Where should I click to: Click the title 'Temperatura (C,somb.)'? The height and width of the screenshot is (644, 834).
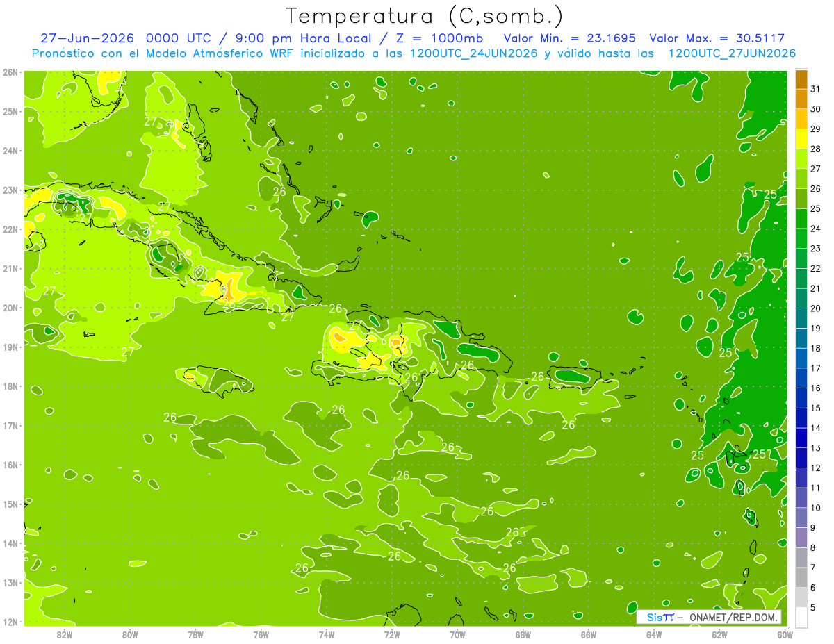click(424, 16)
